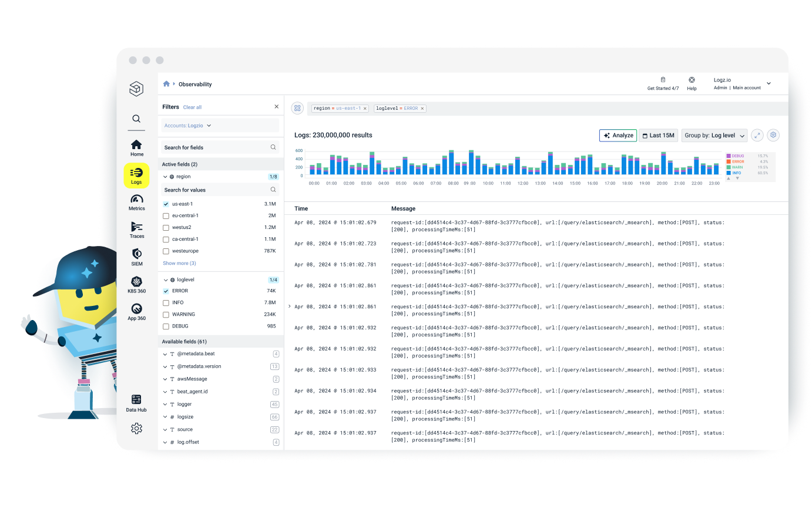Open the Logz.io account switcher
The image size is (812, 512).
tap(743, 83)
